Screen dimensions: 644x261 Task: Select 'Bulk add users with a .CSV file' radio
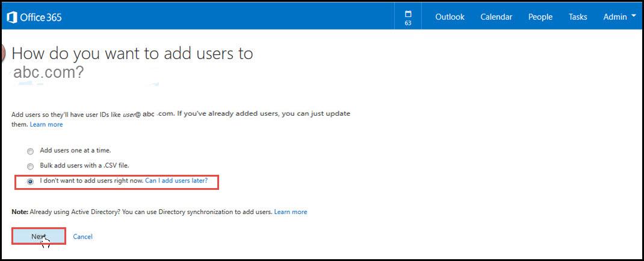tap(30, 166)
